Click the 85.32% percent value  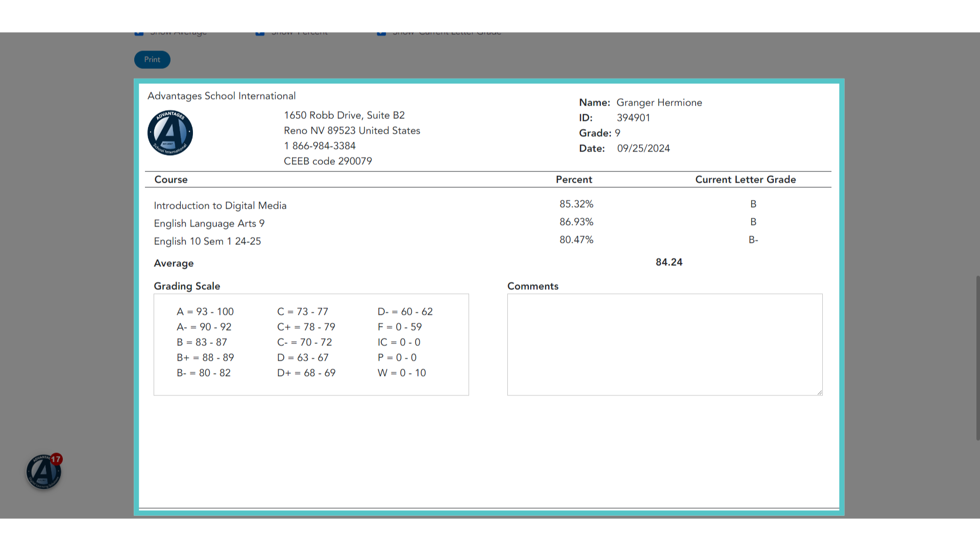coord(576,204)
